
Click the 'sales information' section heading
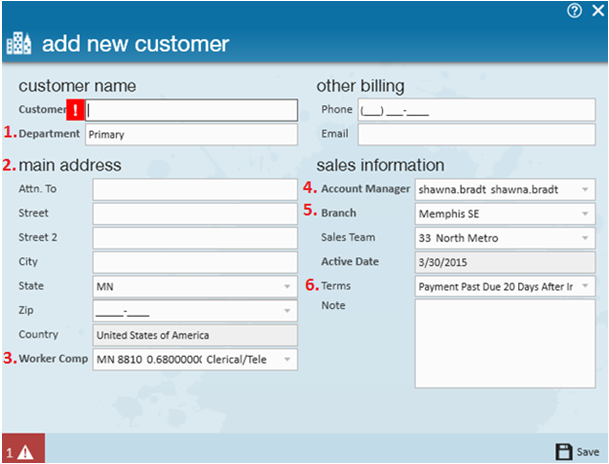380,165
